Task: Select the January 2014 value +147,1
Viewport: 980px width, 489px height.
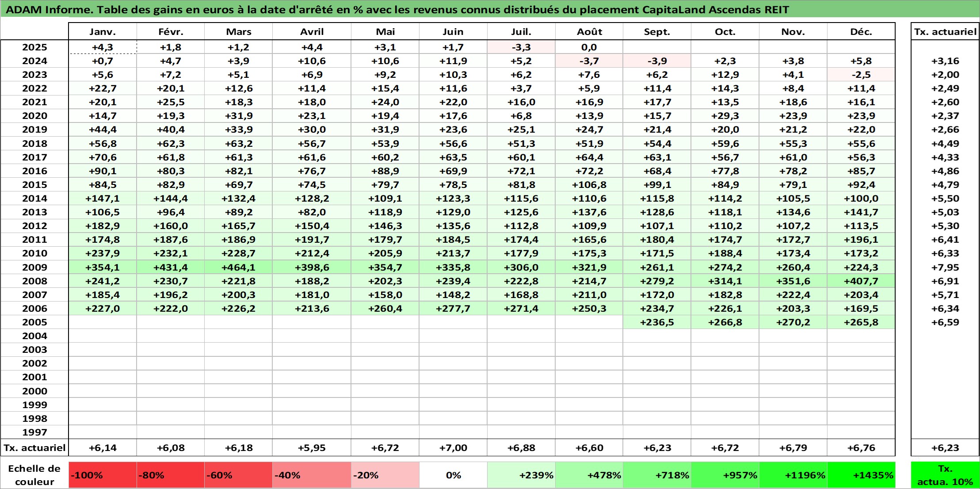Action: pyautogui.click(x=103, y=198)
